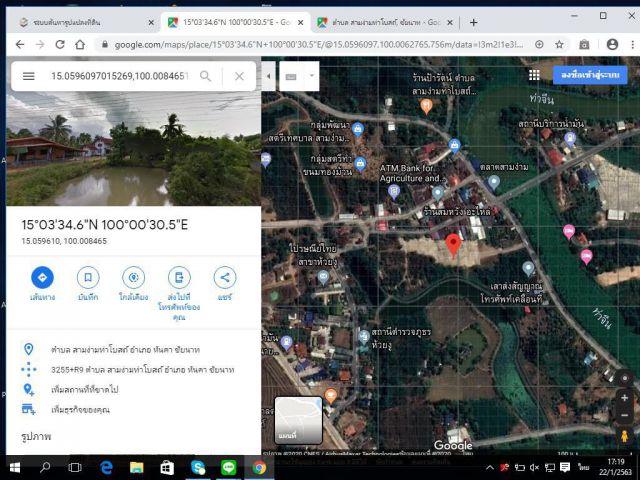Open Chrome's three-dot menu

coord(633,44)
